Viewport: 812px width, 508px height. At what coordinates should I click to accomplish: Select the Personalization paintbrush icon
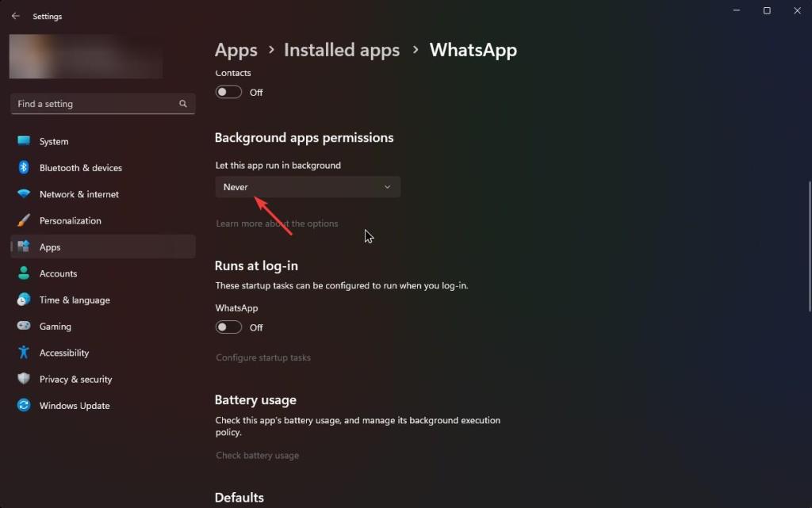pos(24,220)
